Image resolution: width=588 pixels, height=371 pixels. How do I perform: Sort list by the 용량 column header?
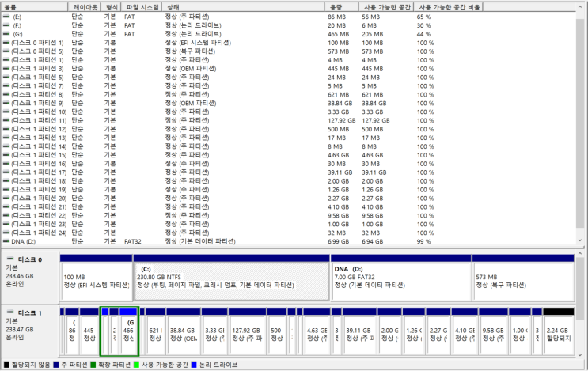coord(341,7)
